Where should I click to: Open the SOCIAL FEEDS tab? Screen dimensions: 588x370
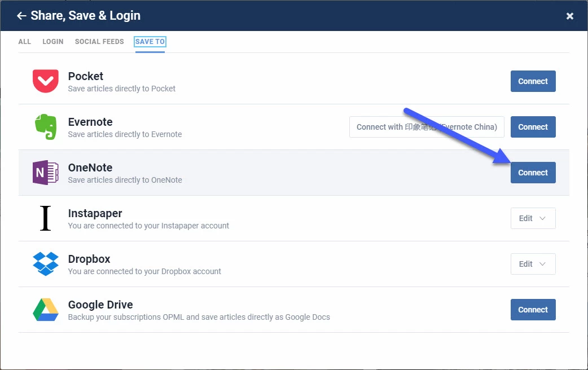point(99,42)
